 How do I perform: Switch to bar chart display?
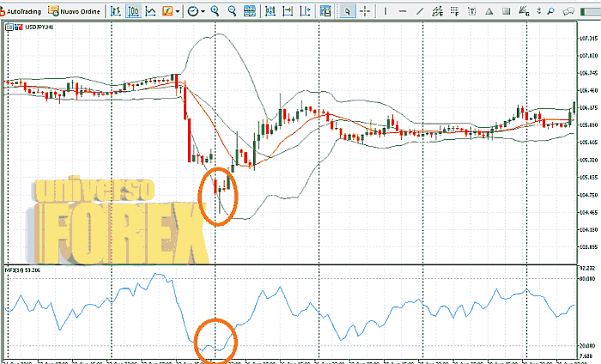(x=116, y=11)
